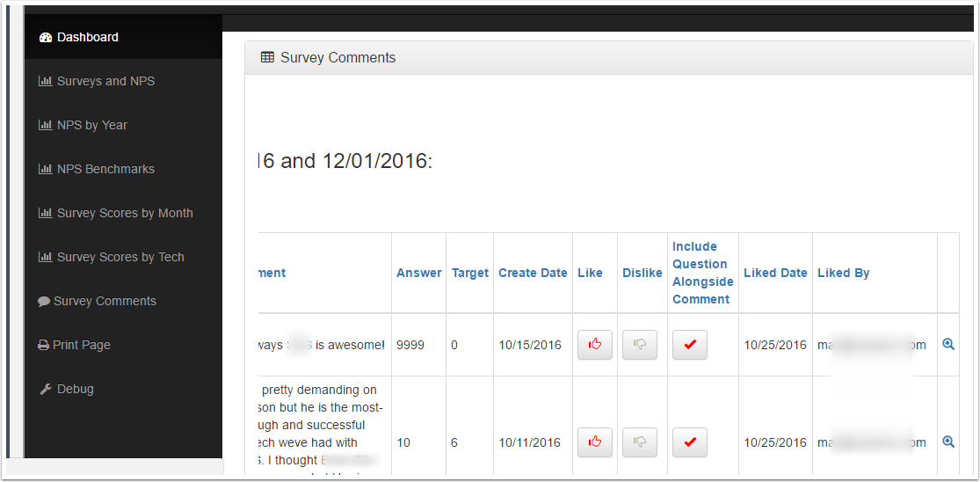Click thumbs-down Dislike for 10/15/2016 comment
Viewport: 980px width, 482px height.
pos(640,345)
